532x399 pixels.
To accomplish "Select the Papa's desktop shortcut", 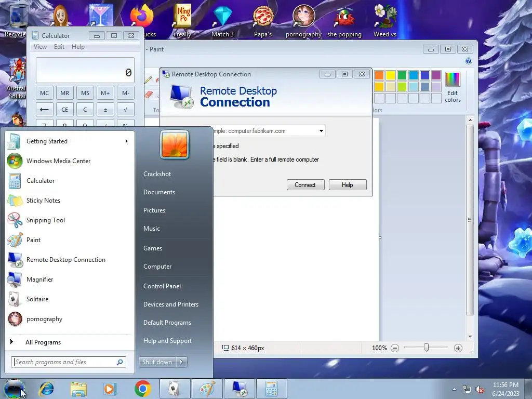I will click(x=263, y=21).
